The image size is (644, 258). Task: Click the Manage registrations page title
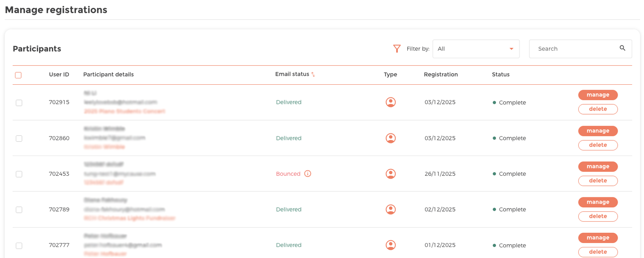pyautogui.click(x=56, y=10)
